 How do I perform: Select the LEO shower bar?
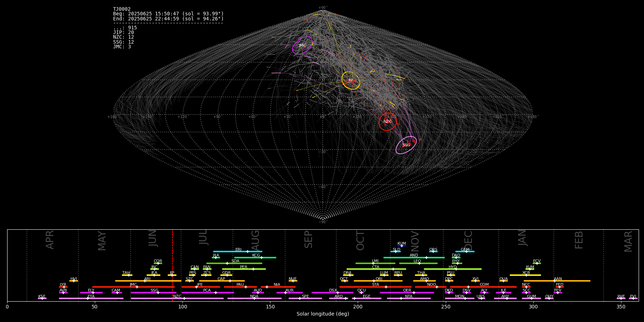point(418,263)
